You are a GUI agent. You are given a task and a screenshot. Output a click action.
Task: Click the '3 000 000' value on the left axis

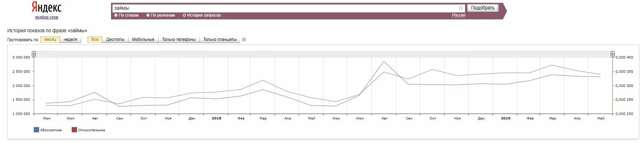point(21,57)
